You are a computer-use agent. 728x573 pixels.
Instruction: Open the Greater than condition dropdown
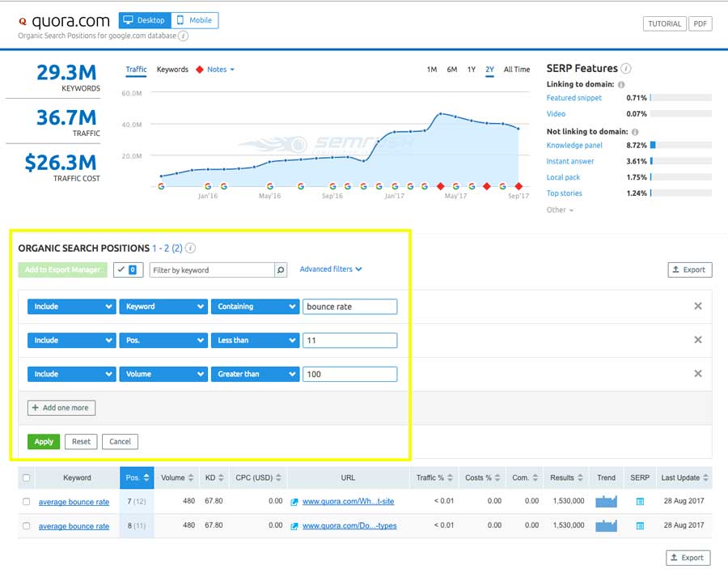pos(255,374)
